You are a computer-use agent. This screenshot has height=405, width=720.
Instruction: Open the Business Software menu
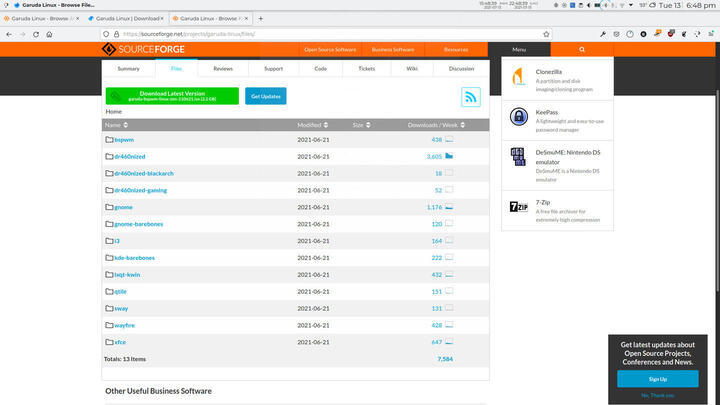tap(393, 49)
